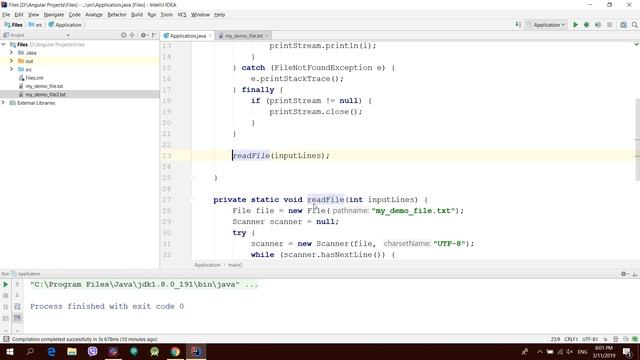Switch to the my_demo_file.txt editor tab
The height and width of the screenshot is (360, 640).
(243, 36)
